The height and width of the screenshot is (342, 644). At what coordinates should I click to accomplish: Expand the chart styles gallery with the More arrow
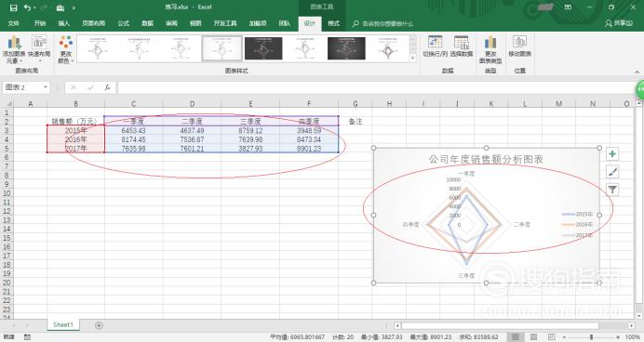click(x=413, y=59)
